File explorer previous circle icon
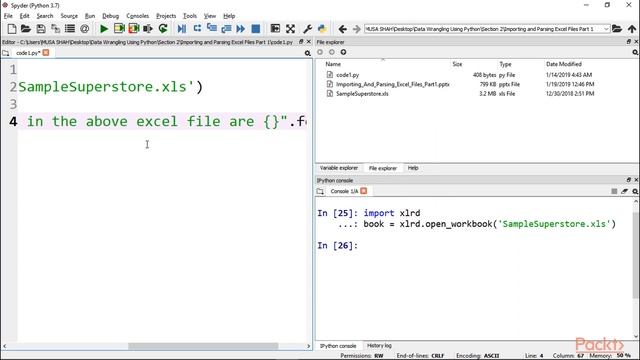Screen dimensions: 640x360 [x=320, y=52]
